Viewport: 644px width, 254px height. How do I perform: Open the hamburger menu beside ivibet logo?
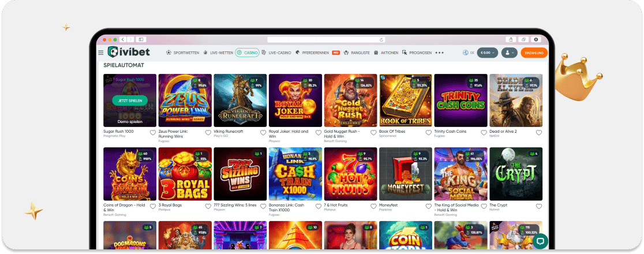(100, 53)
